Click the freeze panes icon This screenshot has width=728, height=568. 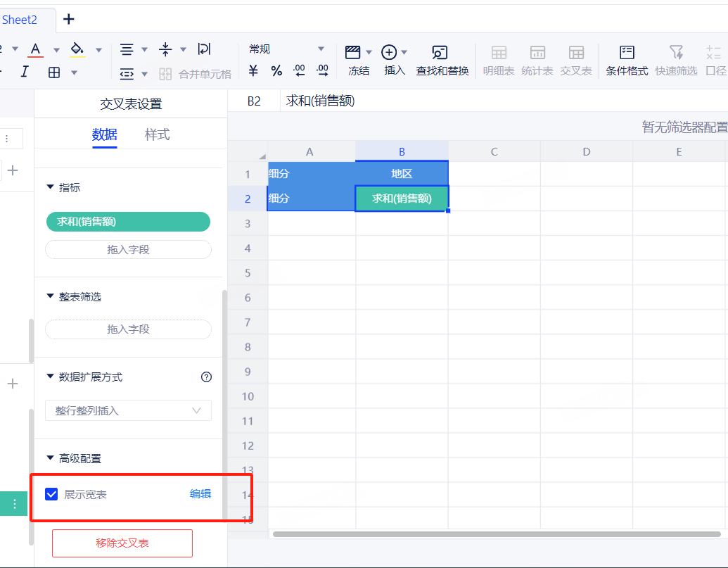click(x=353, y=53)
